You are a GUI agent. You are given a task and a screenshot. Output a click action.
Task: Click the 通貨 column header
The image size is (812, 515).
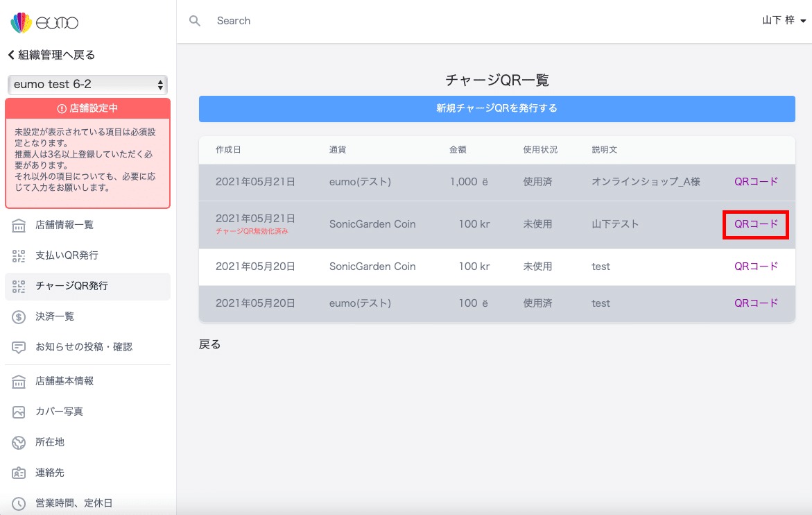338,150
